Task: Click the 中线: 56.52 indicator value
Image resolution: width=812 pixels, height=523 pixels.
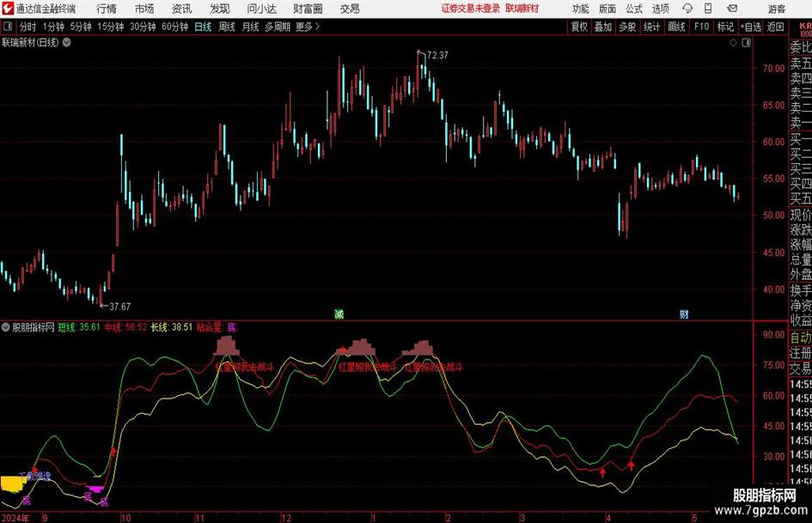Action: (x=125, y=327)
